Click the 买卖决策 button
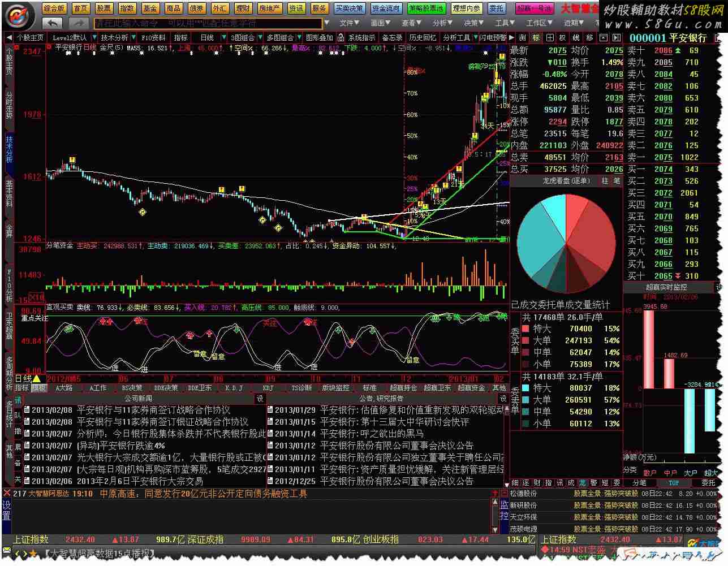The image size is (728, 566). click(350, 8)
